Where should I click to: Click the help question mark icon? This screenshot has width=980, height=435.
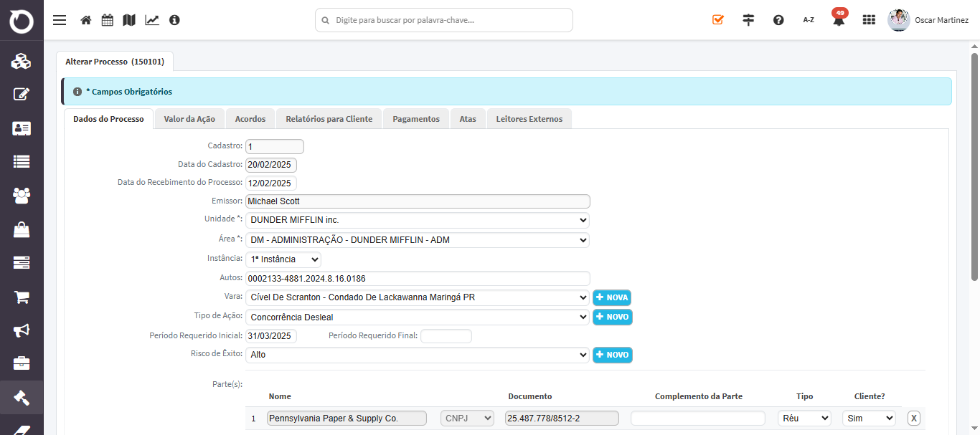coord(778,20)
